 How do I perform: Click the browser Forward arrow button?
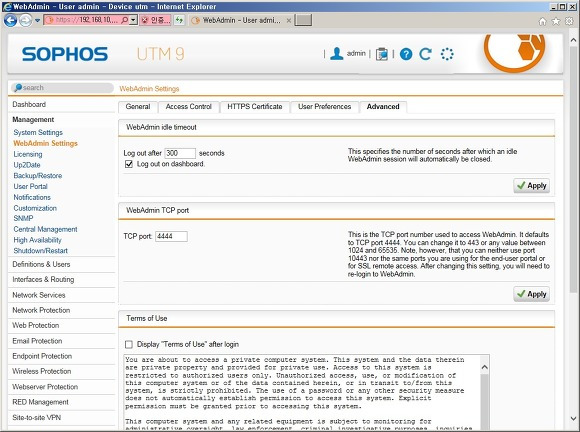point(26,20)
